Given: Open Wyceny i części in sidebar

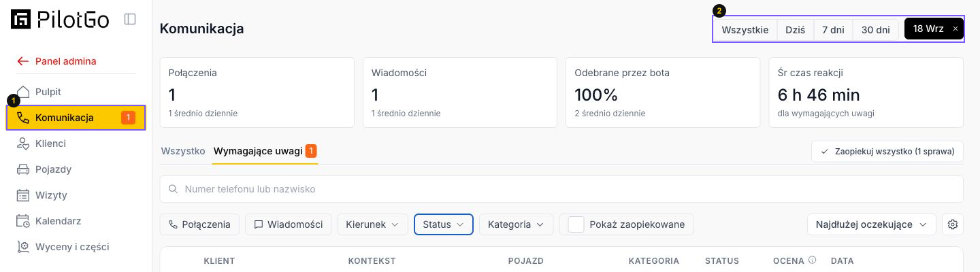Looking at the screenshot, I should point(76,247).
